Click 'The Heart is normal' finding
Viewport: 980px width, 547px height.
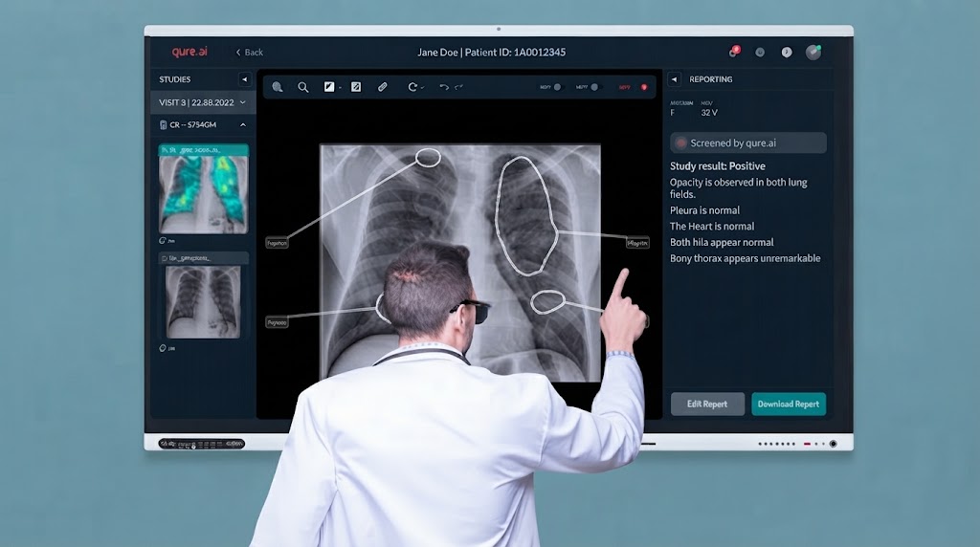[x=712, y=226]
